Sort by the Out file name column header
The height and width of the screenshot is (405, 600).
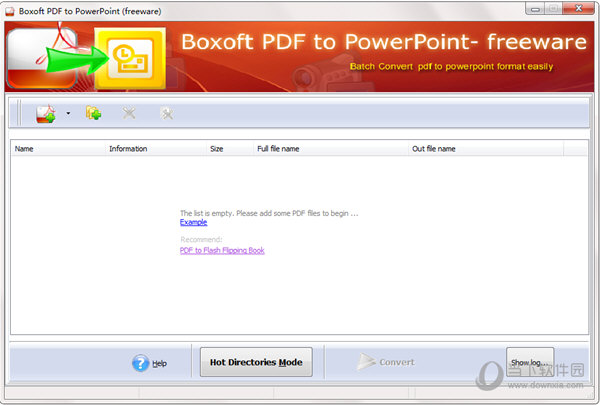[486, 149]
